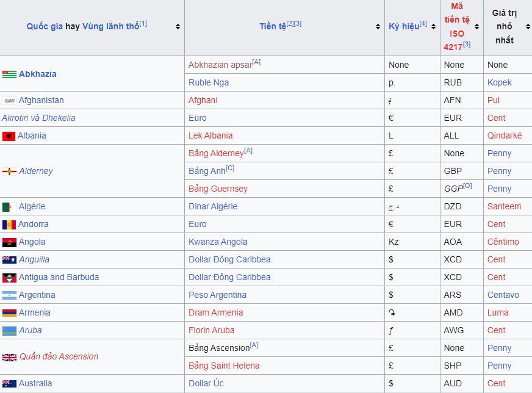Image resolution: width=532 pixels, height=393 pixels.
Task: Sort by Giá trị nhỏ nhất arrows
Action: coord(525,27)
